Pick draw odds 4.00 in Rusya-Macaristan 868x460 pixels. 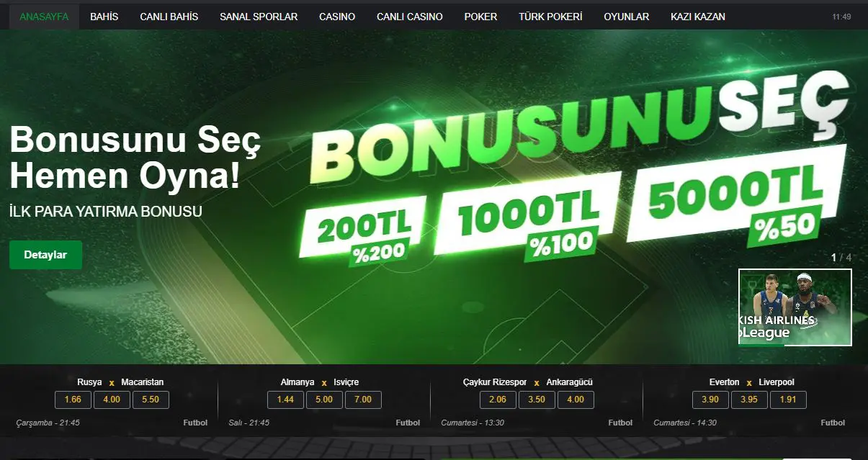pos(112,400)
